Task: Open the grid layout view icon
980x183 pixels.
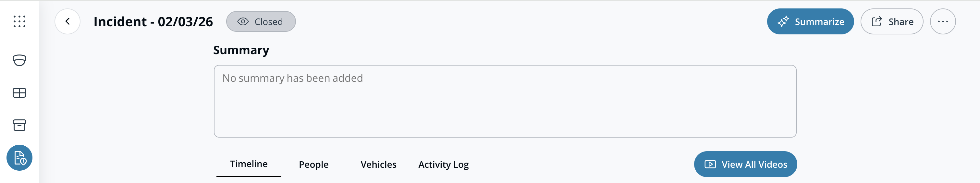Action: (19, 93)
